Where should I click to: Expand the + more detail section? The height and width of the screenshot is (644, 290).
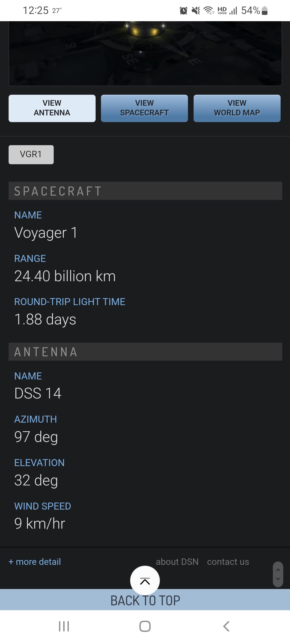coord(35,562)
